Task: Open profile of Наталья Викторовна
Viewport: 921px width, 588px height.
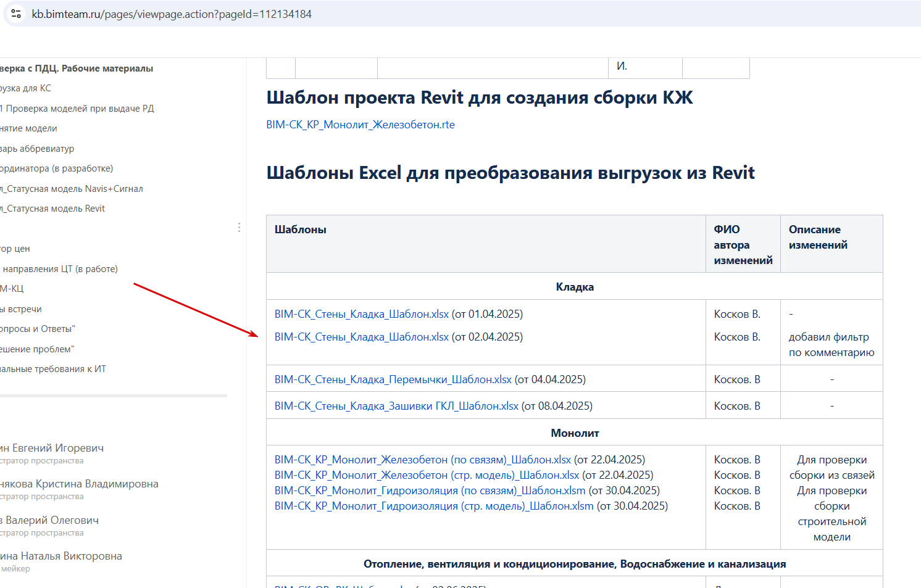Action: (x=61, y=556)
